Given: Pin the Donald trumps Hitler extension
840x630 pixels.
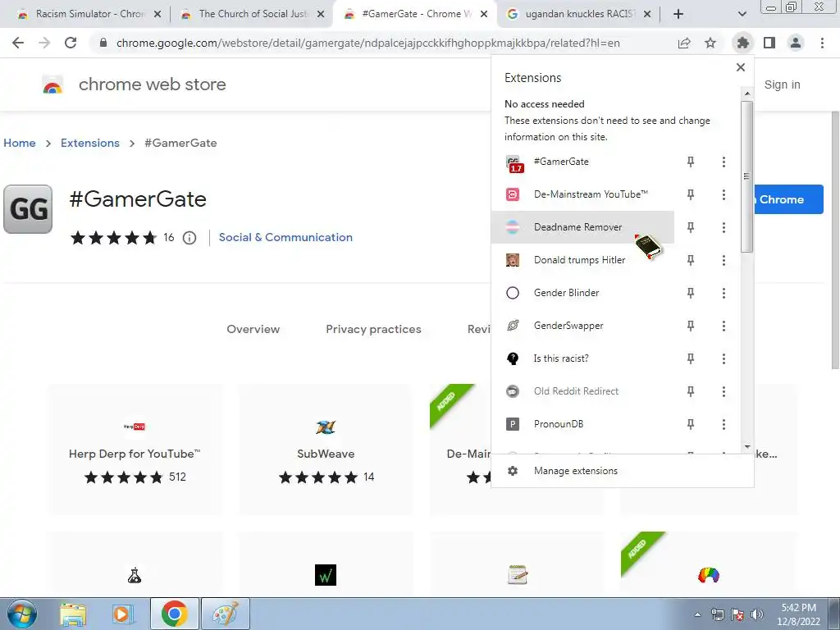Looking at the screenshot, I should tap(691, 260).
